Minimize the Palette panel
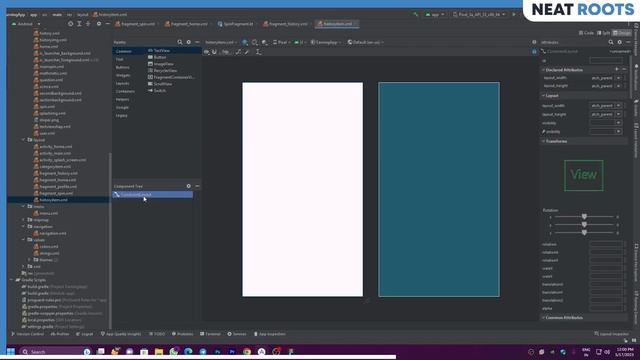 [197, 42]
